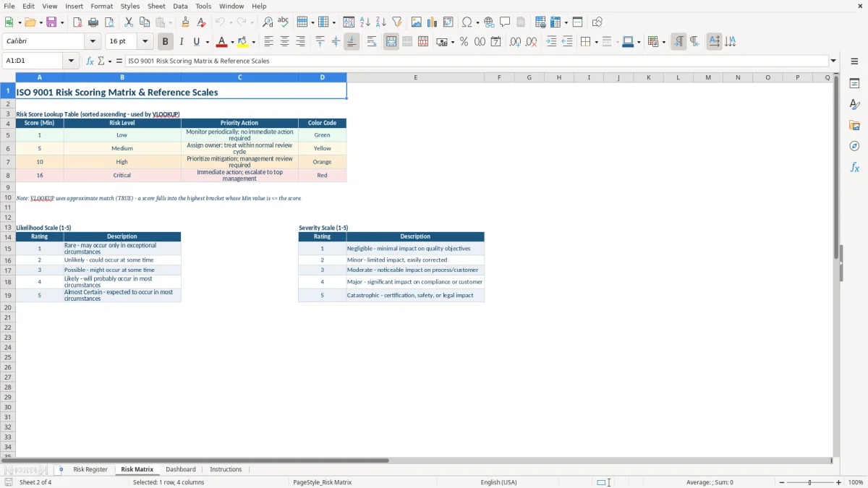Add a decimal place
The height and width of the screenshot is (488, 868).
click(515, 42)
